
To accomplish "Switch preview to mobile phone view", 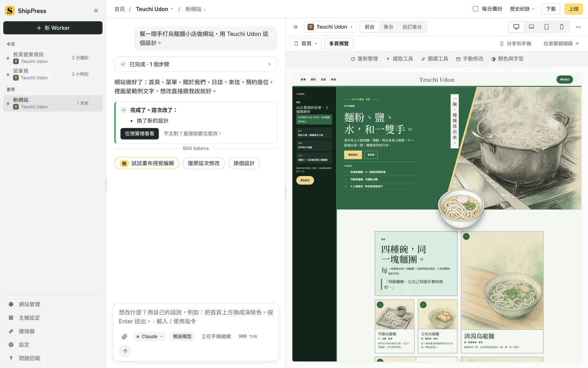I will point(561,27).
